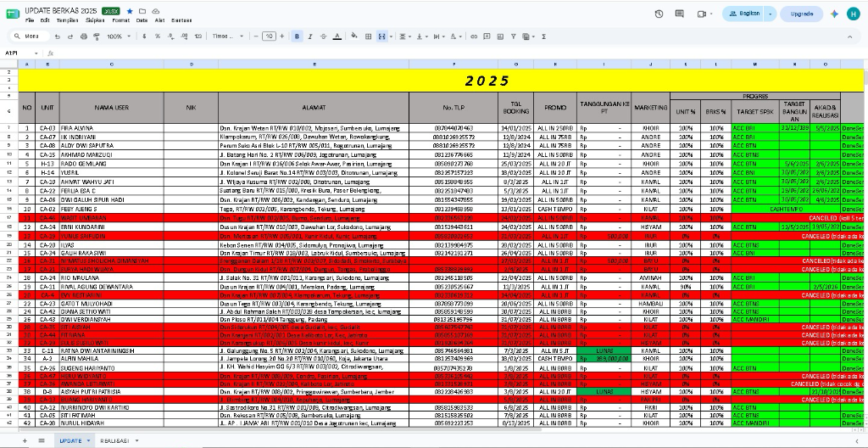The image size is (868, 448).
Task: Print the spreadsheet via printer icon
Action: (x=84, y=36)
